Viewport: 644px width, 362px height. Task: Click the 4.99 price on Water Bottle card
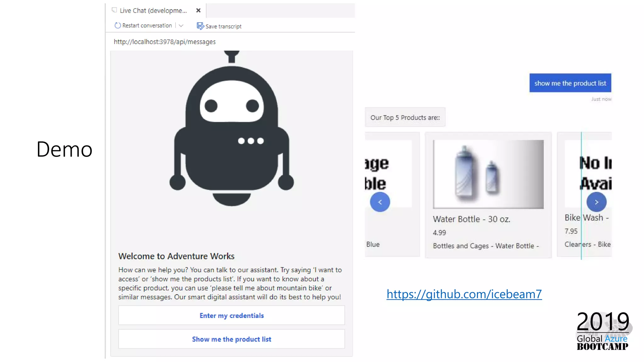pos(439,233)
